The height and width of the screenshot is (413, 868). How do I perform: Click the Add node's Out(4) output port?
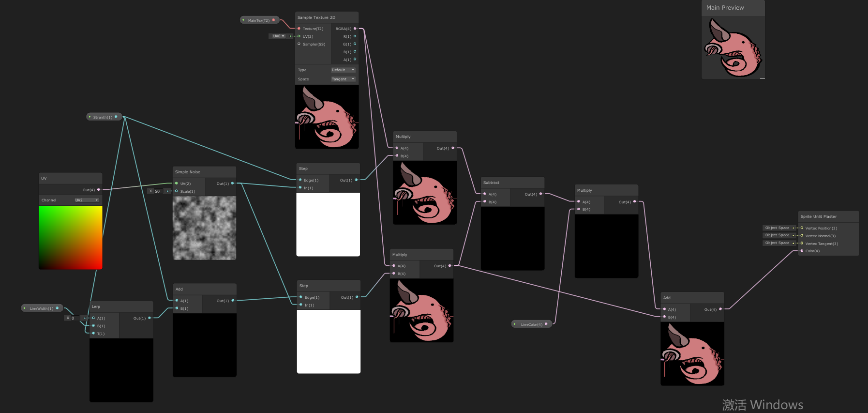(720, 309)
